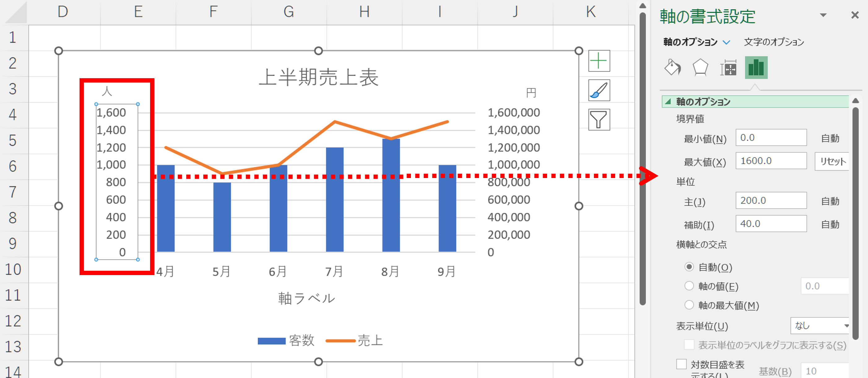Image resolution: width=868 pixels, height=378 pixels.
Task: Open the pane options arrow beside 軸の書式設定
Action: pos(823,15)
